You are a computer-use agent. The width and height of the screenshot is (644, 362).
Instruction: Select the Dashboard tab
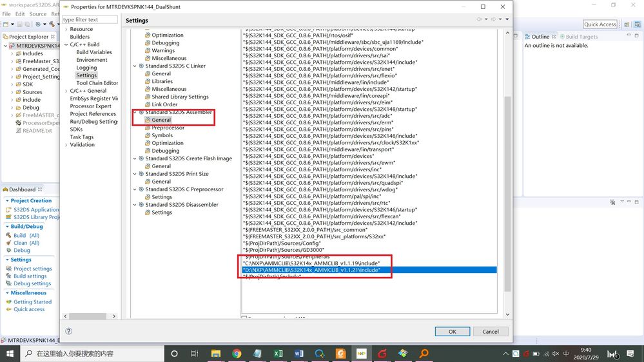click(22, 189)
